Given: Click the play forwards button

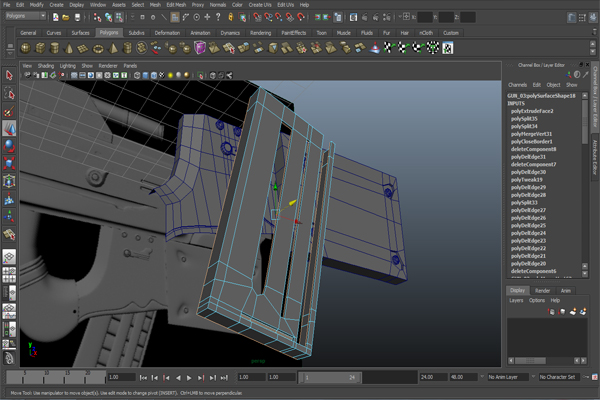Looking at the screenshot, I should 189,378.
